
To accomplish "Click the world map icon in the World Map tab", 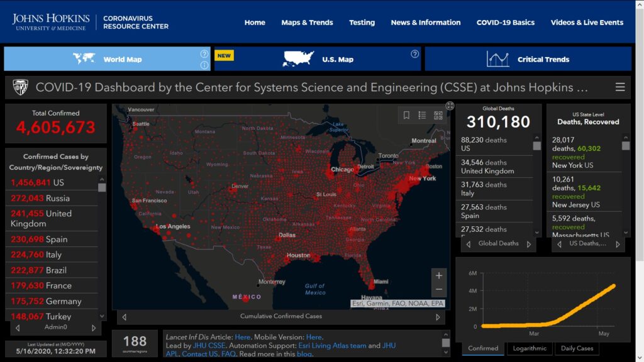I will pos(84,58).
